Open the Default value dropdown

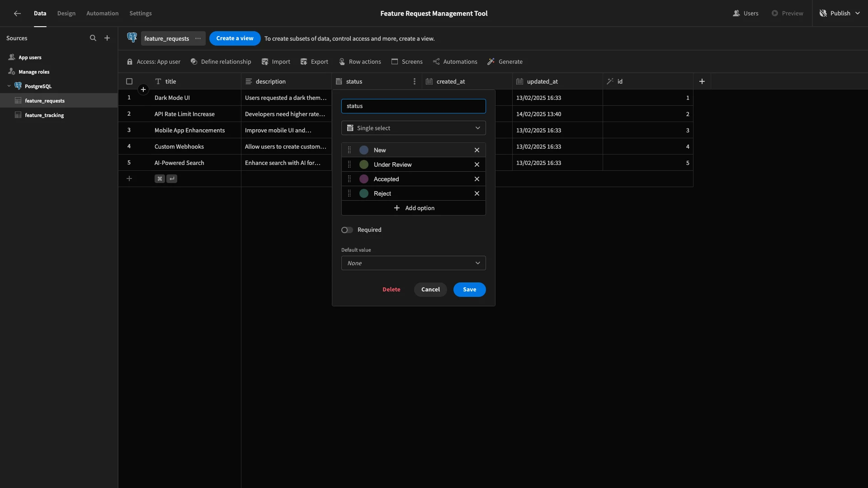(x=413, y=263)
